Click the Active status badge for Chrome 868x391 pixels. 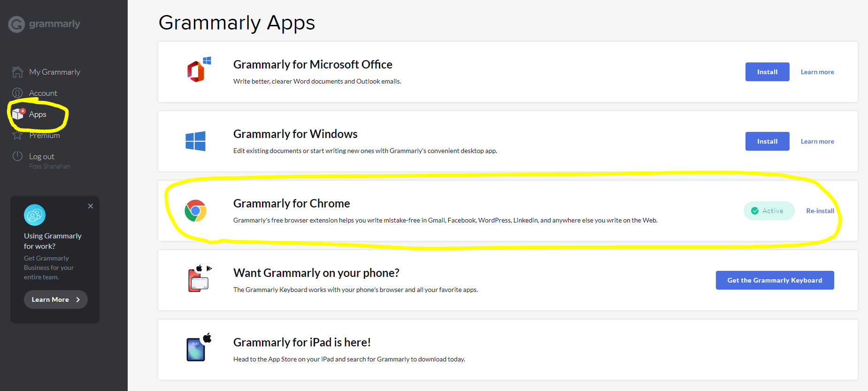[x=768, y=211]
